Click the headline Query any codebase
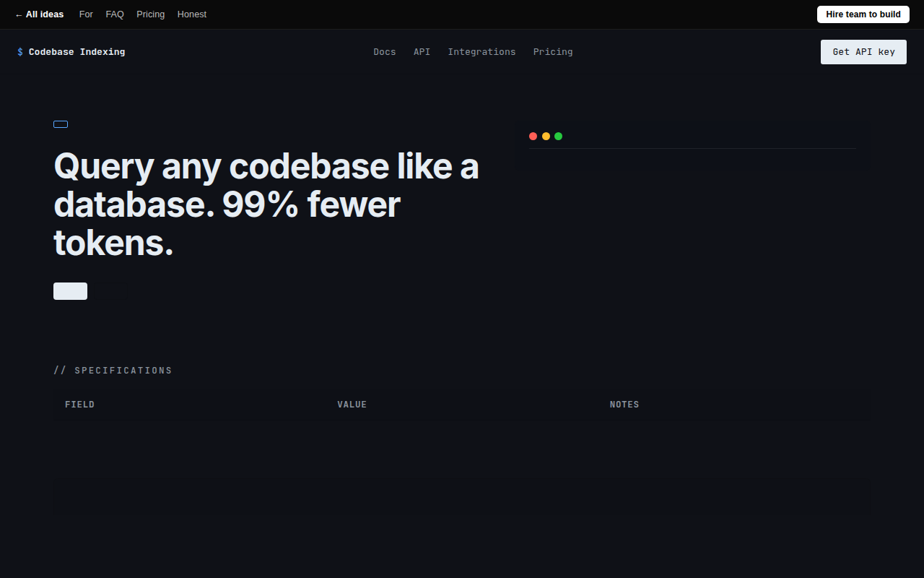The height and width of the screenshot is (578, 924). 266,204
